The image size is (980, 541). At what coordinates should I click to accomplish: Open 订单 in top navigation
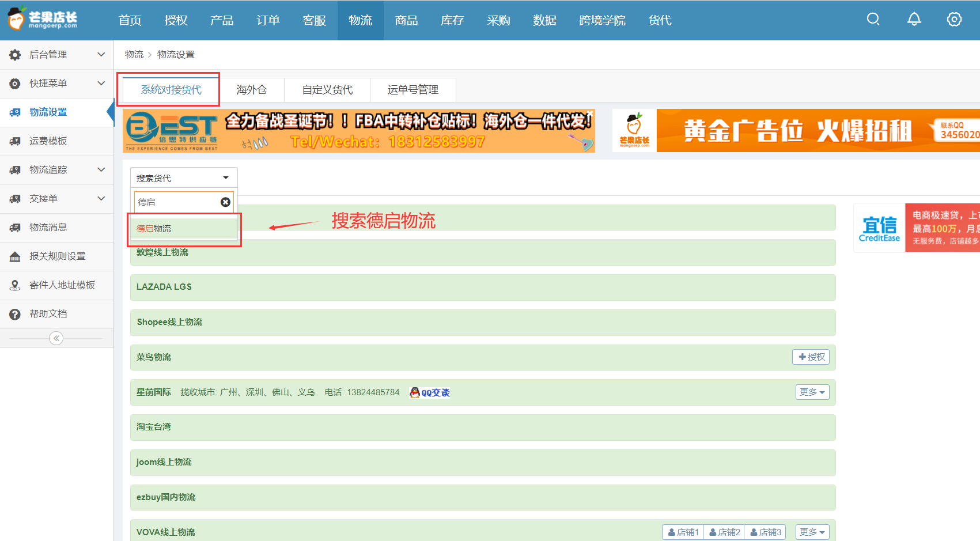(268, 20)
